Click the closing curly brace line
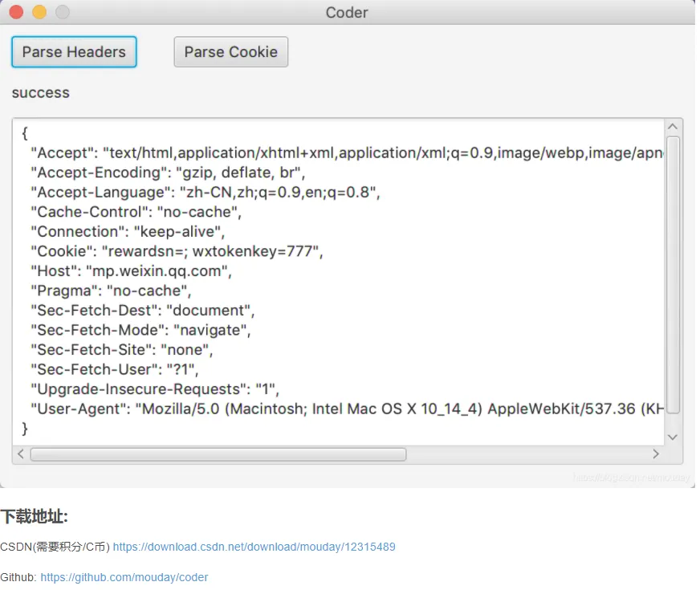Viewport: 700px width, 590px height. (x=25, y=429)
